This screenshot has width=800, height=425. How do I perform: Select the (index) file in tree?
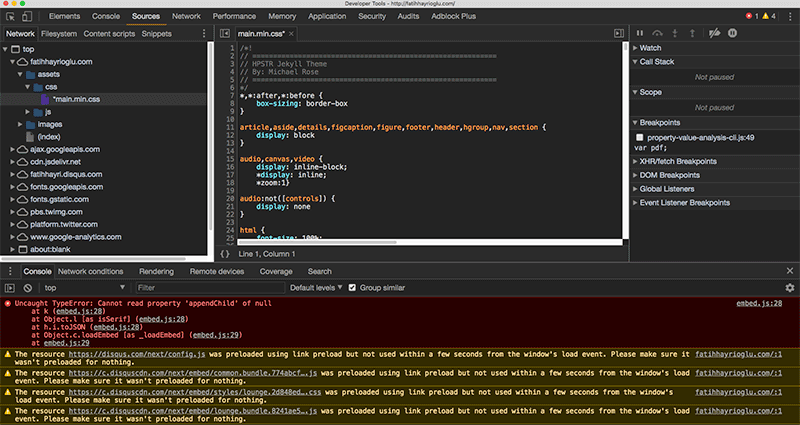point(49,137)
